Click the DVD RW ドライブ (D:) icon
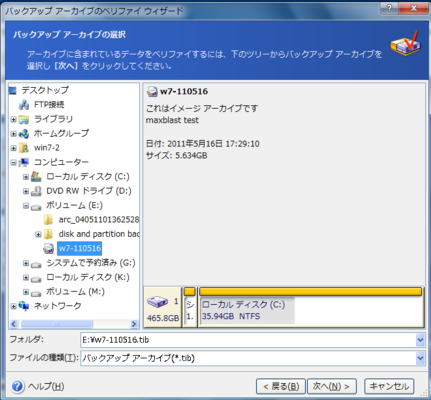This screenshot has width=431, height=400. pos(36,191)
